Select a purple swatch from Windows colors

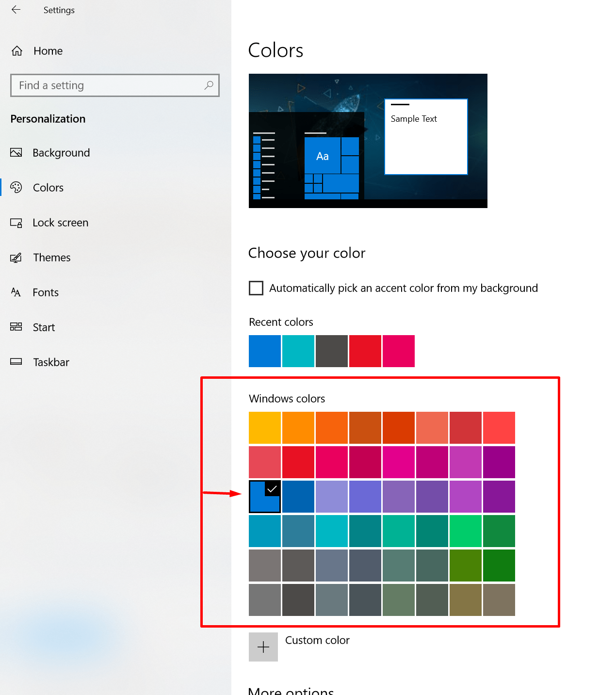[499, 496]
